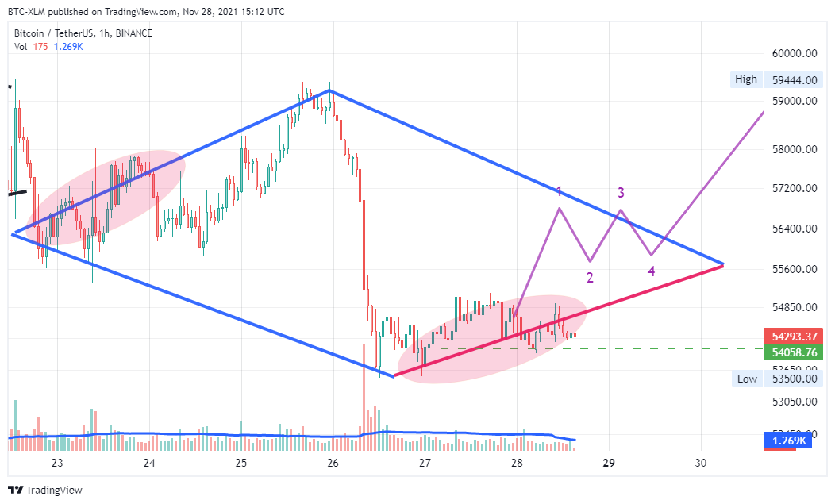
Task: Click date 30 on time axis
Action: [701, 463]
